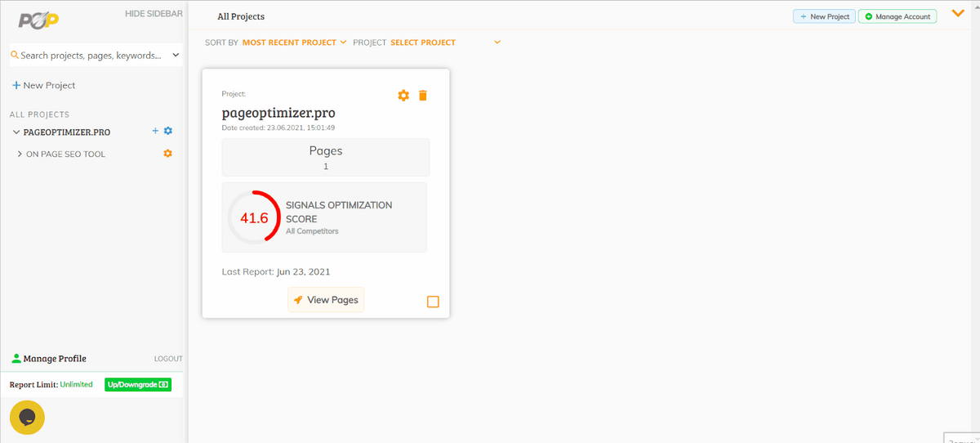Viewport: 980px width, 443px height.
Task: Click the All Projects heading
Action: (x=241, y=16)
